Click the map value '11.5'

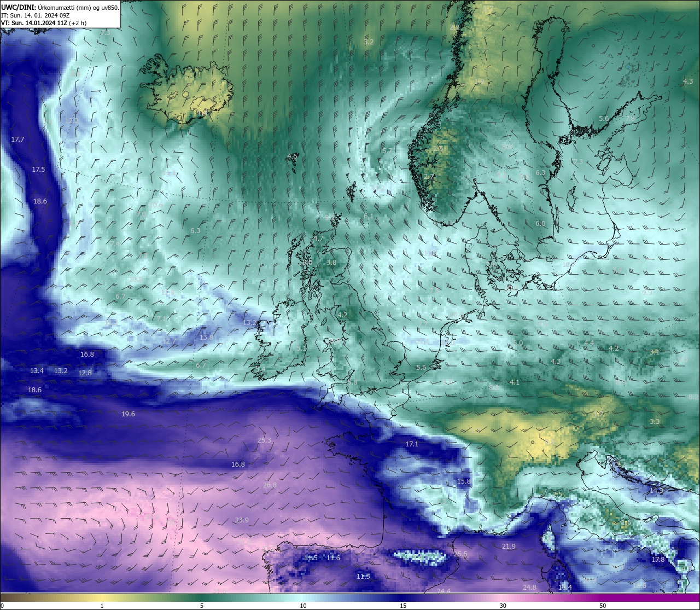(x=311, y=558)
